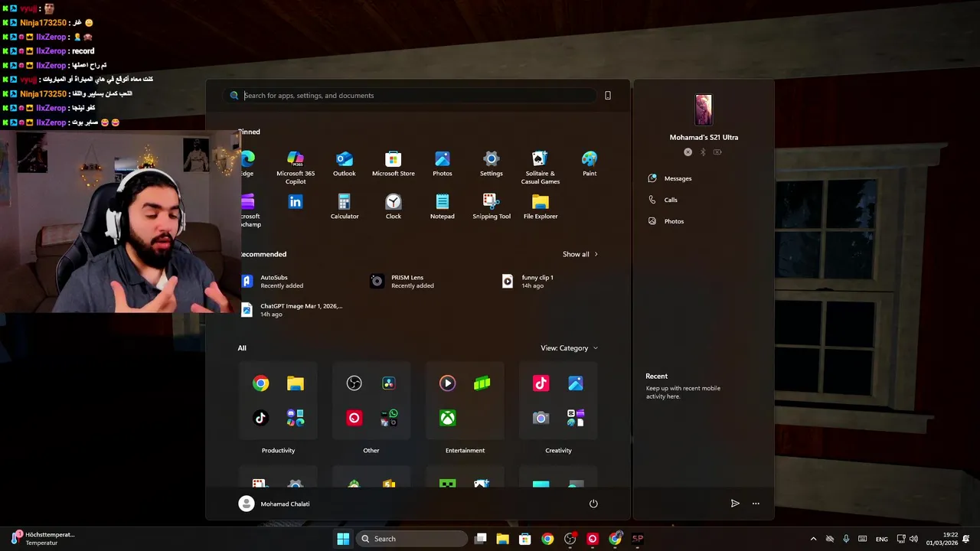Open DaVinci Resolve in Other category

[389, 383]
